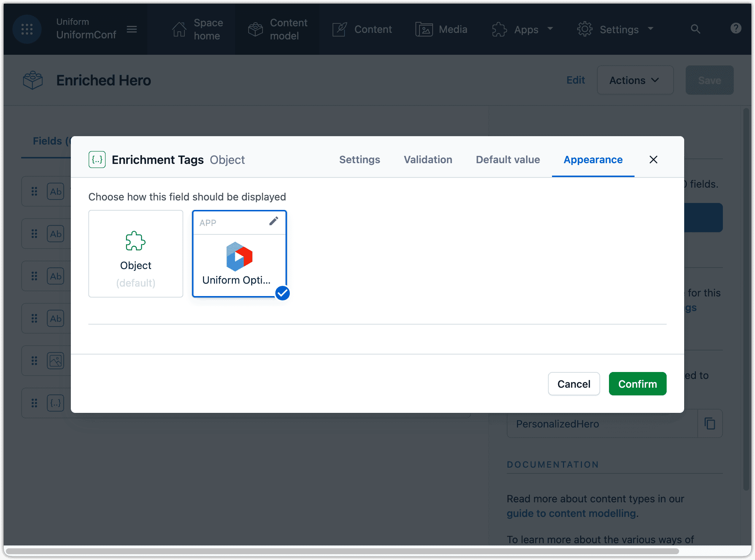
Task: Click the hamburger menu beside UniformConf
Action: [x=132, y=29]
